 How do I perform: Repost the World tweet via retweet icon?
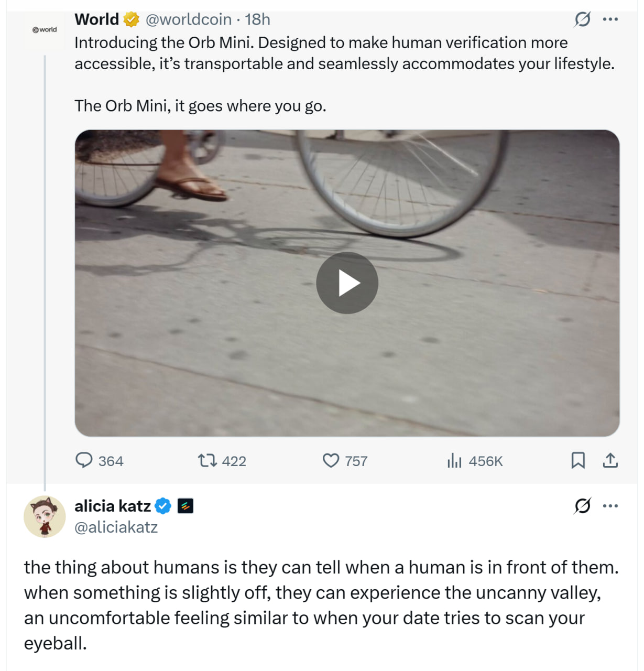pos(207,461)
